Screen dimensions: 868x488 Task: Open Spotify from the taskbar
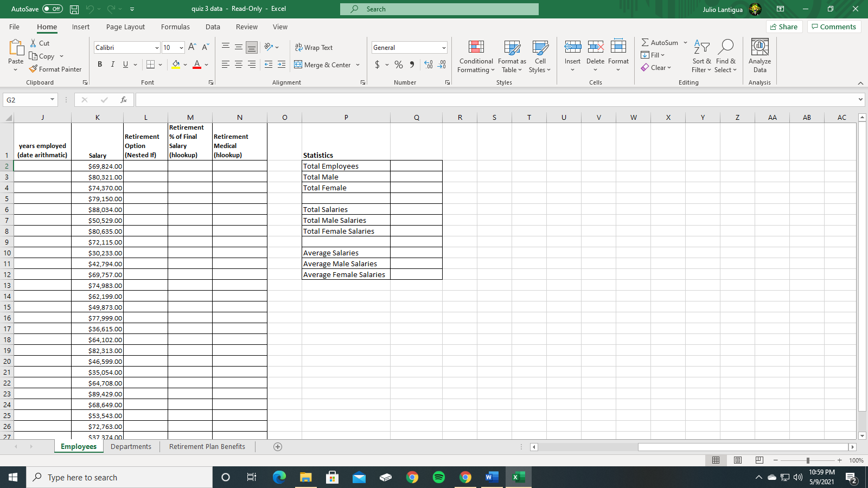[438, 477]
